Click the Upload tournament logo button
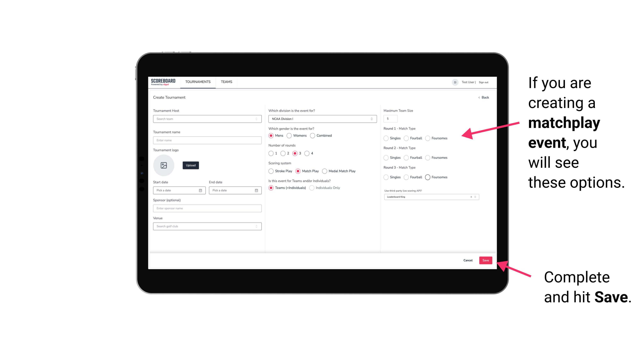The image size is (644, 346). 191,165
